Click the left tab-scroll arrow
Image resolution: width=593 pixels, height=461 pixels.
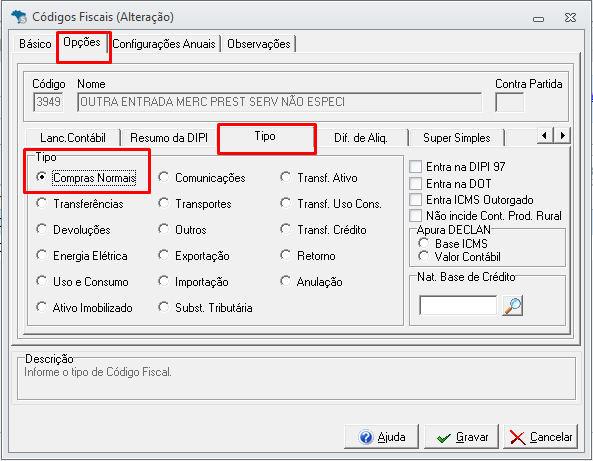coord(545,135)
